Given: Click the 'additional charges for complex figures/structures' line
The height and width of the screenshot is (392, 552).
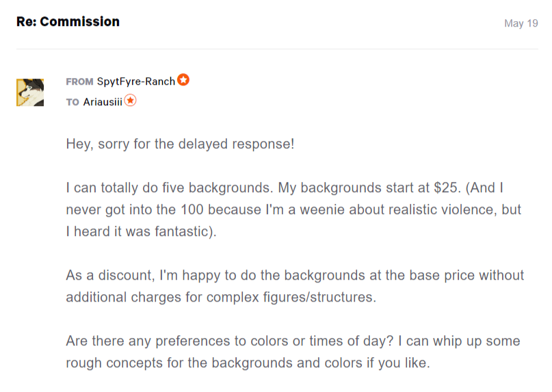Looking at the screenshot, I should 221,297.
